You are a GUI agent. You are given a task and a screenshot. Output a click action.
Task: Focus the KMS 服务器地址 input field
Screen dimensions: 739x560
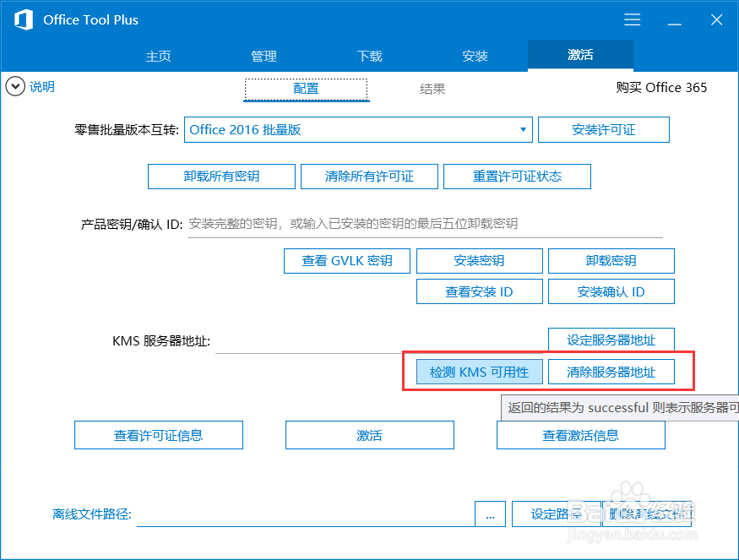point(379,341)
